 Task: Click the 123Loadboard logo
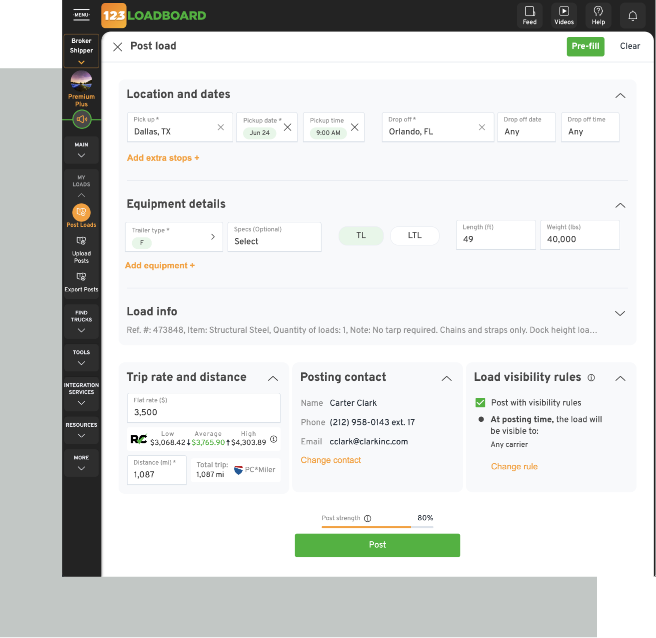coord(154,15)
